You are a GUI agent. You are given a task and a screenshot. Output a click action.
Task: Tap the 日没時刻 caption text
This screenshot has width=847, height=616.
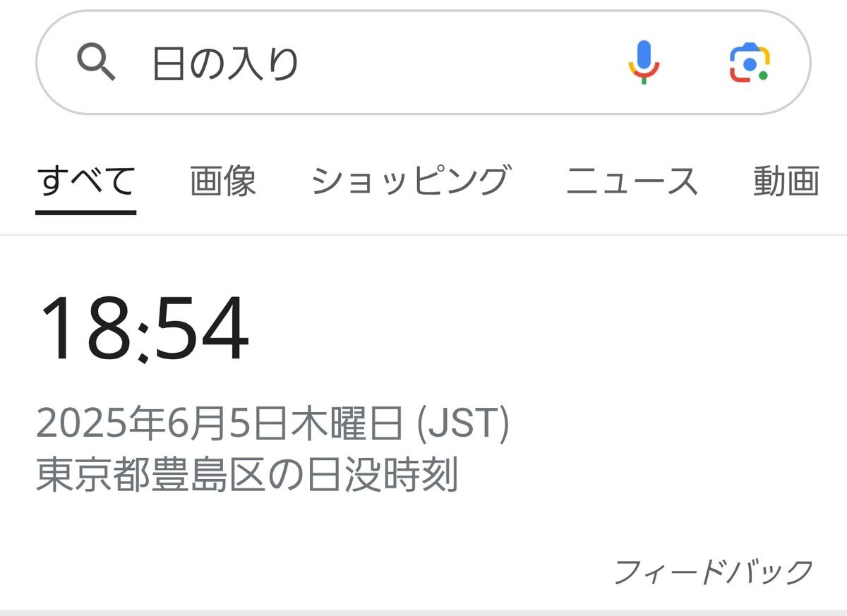click(x=383, y=476)
